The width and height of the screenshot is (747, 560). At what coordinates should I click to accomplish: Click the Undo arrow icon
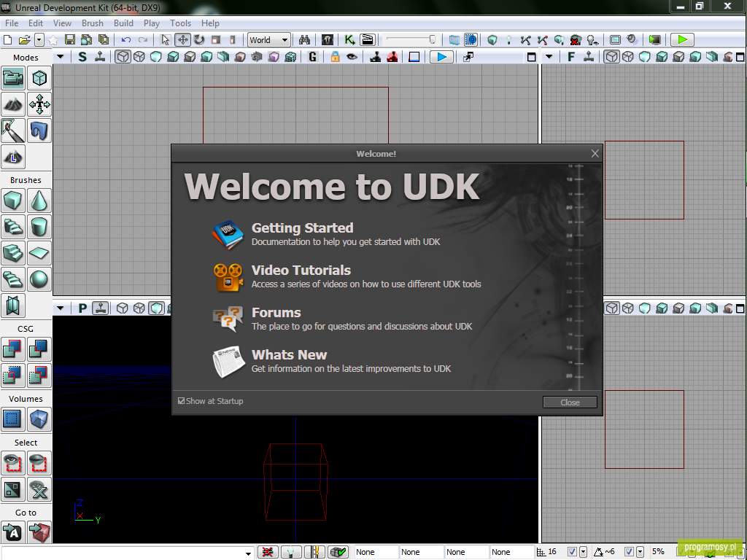click(125, 40)
